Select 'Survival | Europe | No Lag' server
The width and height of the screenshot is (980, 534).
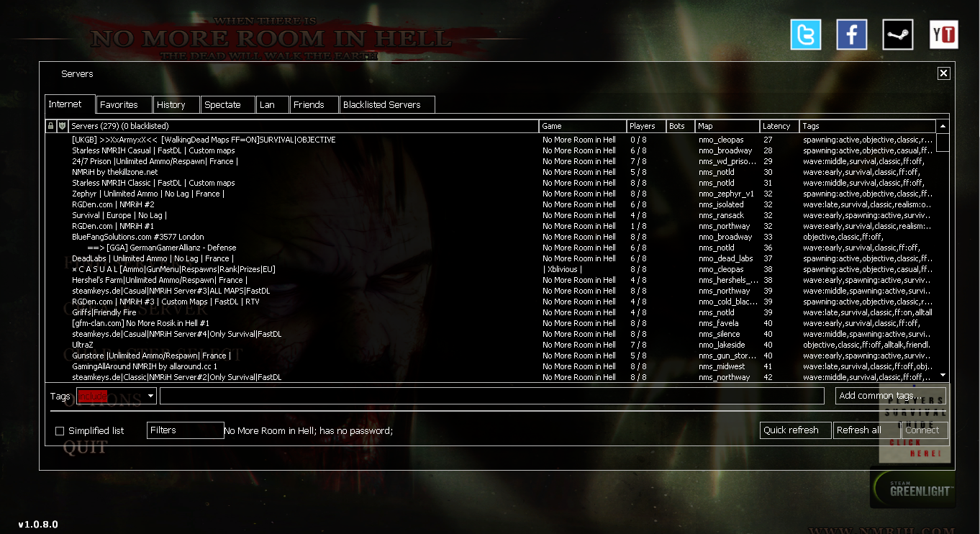491,215
